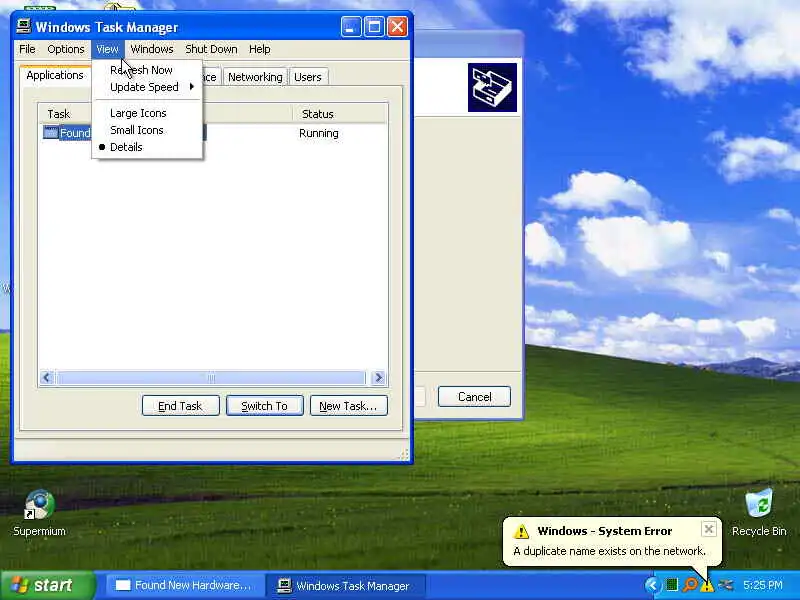Viewport: 800px width, 600px height.
Task: Switch to the Networking tab
Action: point(255,77)
